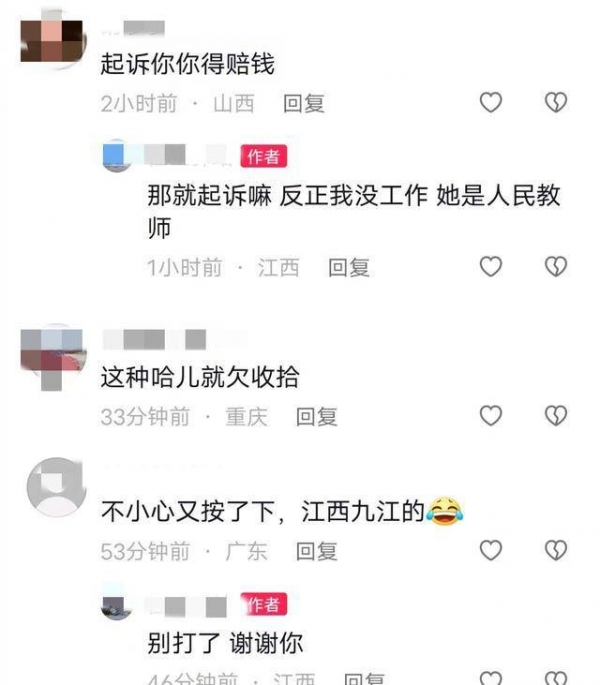Open the avatar of the 重庆 commenter

point(52,355)
